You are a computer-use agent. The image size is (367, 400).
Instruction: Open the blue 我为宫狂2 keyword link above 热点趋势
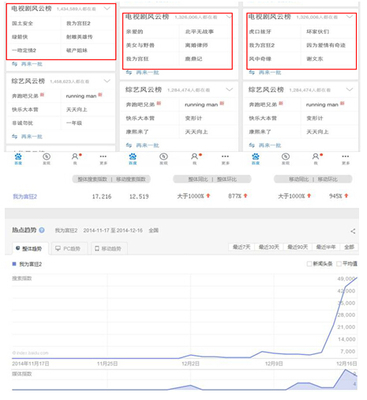tap(25, 197)
